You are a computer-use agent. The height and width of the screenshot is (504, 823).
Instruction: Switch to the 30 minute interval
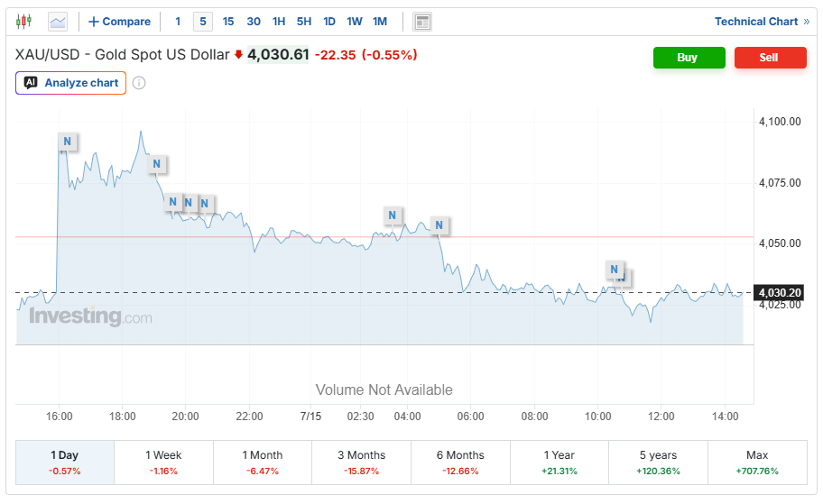click(254, 22)
